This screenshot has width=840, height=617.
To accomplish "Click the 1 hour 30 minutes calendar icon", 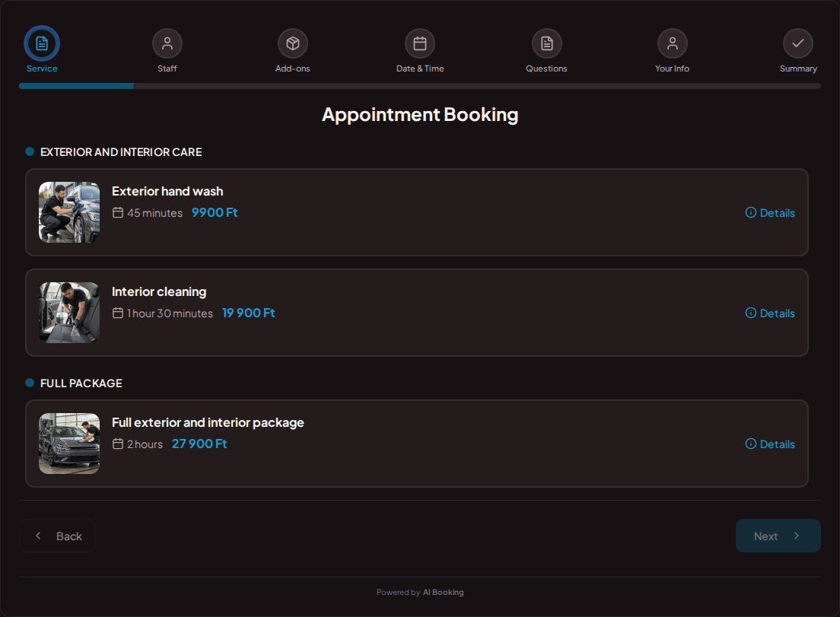I will coord(118,313).
